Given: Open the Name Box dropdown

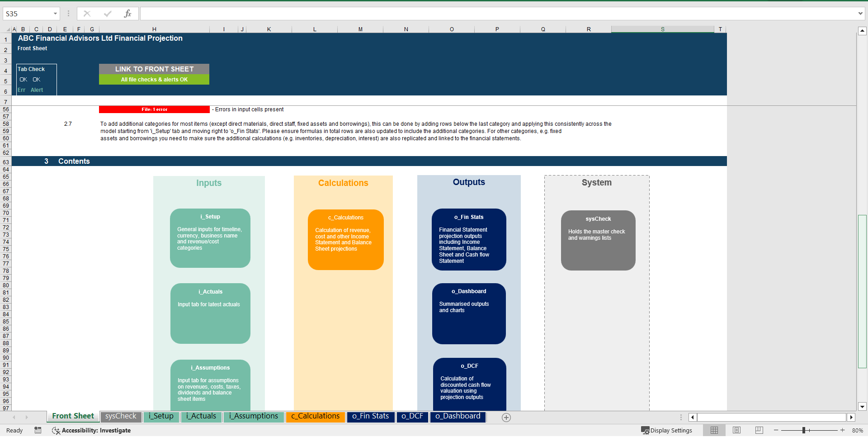Looking at the screenshot, I should pos(56,13).
